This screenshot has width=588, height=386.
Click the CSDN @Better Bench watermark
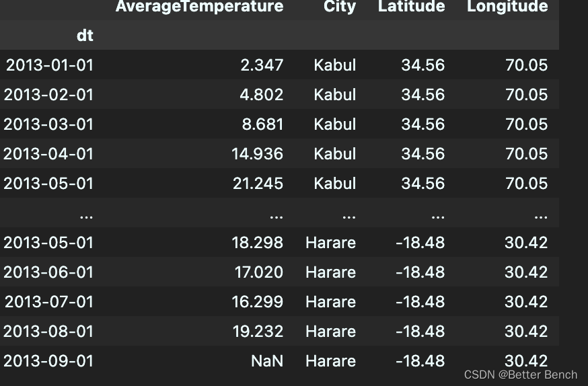tap(521, 375)
